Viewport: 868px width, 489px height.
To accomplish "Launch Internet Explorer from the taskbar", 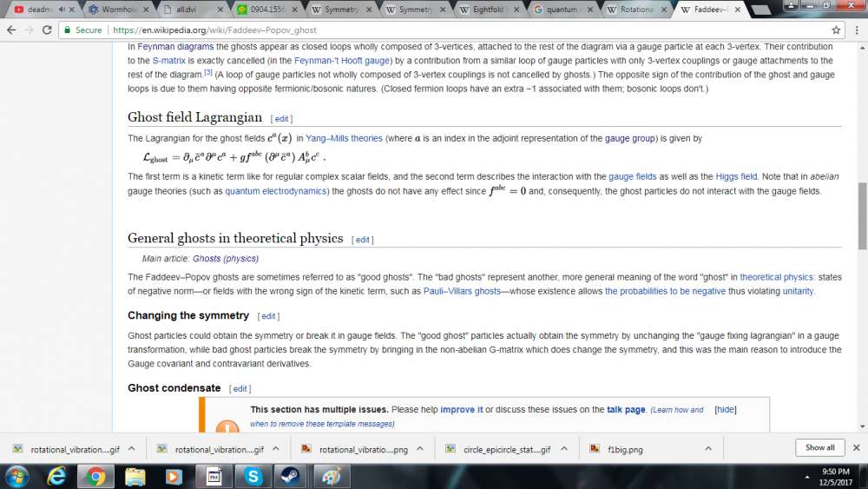I will click(x=57, y=476).
